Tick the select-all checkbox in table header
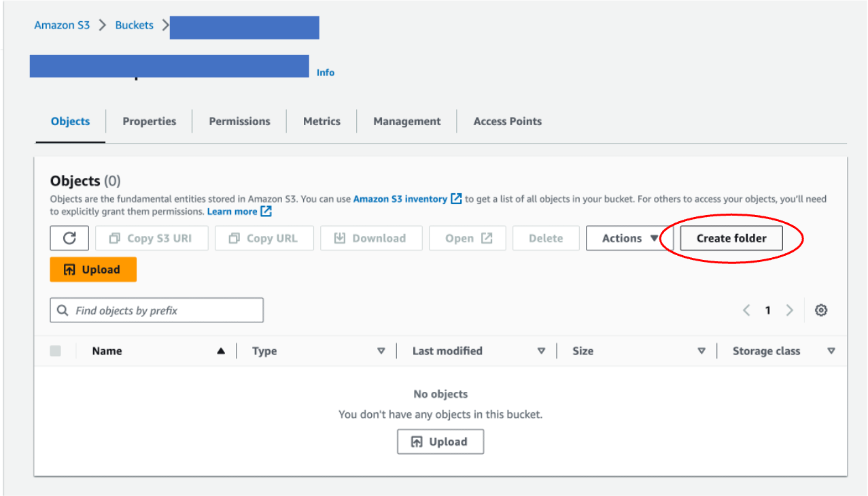868x496 pixels. pos(55,351)
